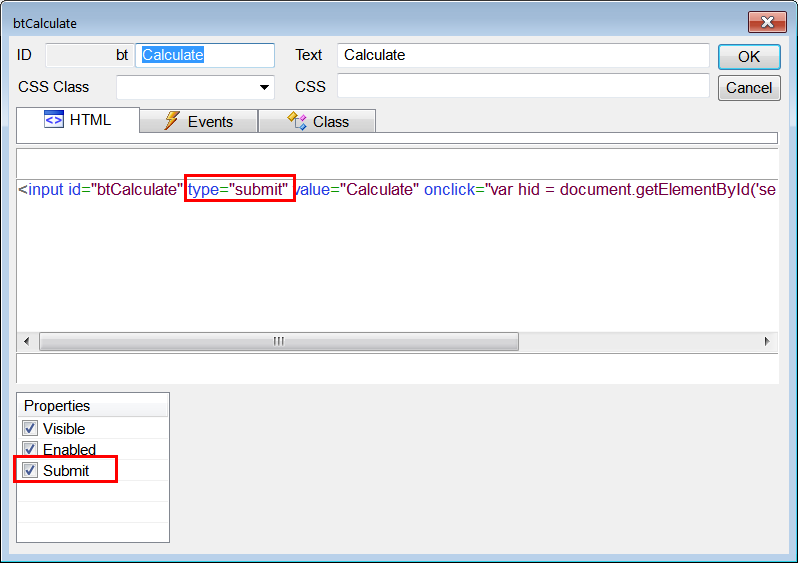Switch to the Class tab
Image resolution: width=798 pixels, height=563 pixels.
(317, 121)
